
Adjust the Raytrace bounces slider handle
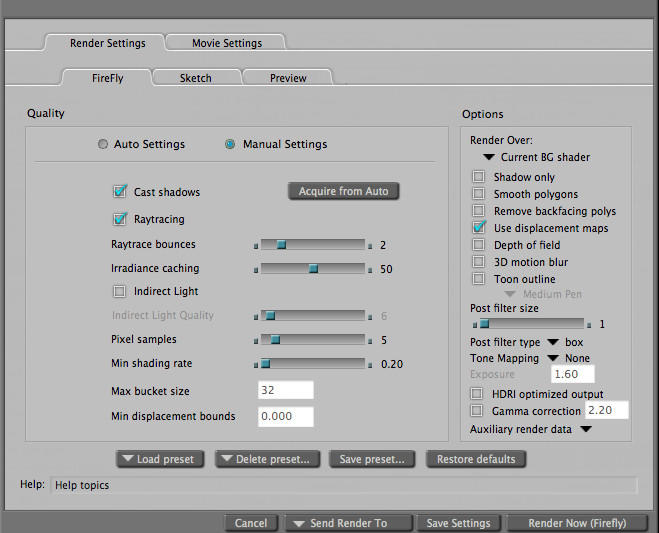click(x=282, y=245)
